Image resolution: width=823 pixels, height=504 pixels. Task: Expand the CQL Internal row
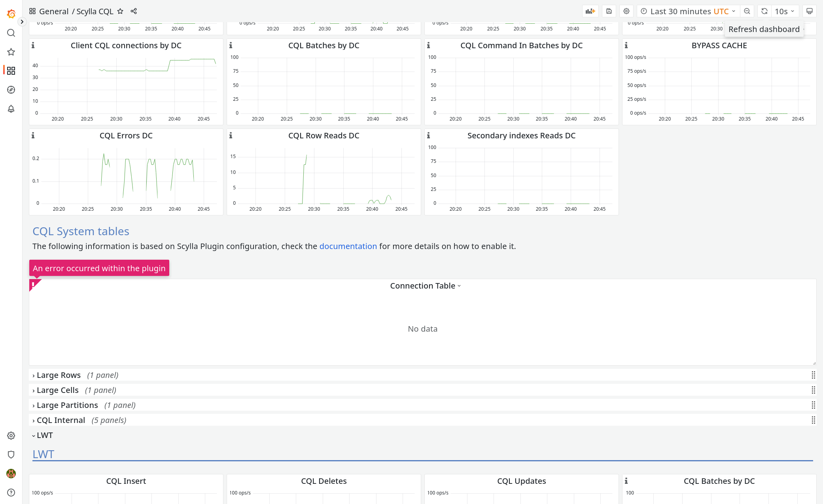click(61, 420)
